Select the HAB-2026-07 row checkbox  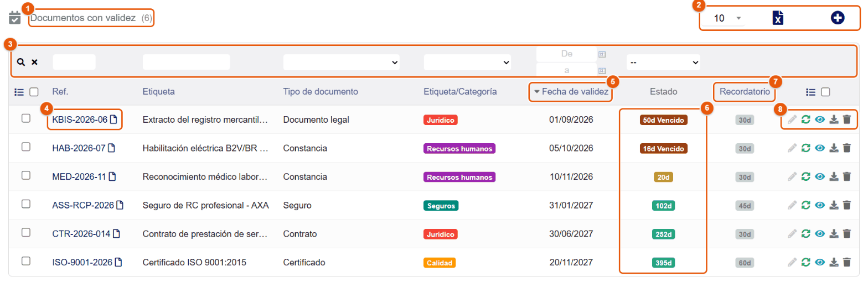(25, 147)
